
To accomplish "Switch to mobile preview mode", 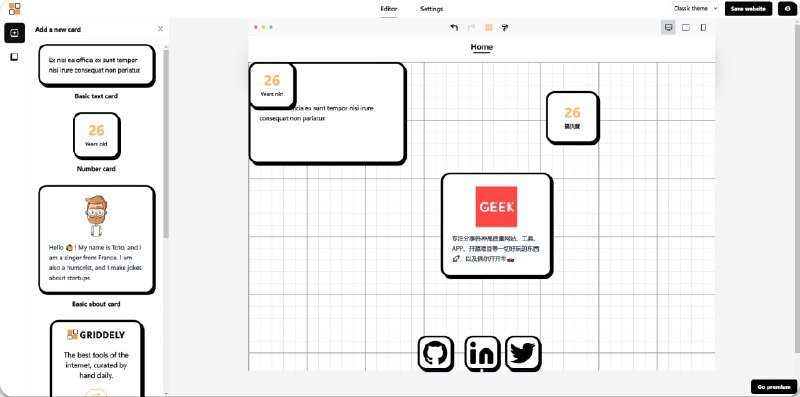I will point(703,28).
